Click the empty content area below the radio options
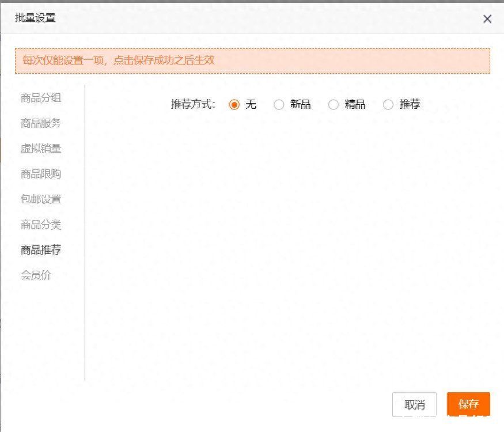The height and width of the screenshot is (432, 504). [288, 242]
